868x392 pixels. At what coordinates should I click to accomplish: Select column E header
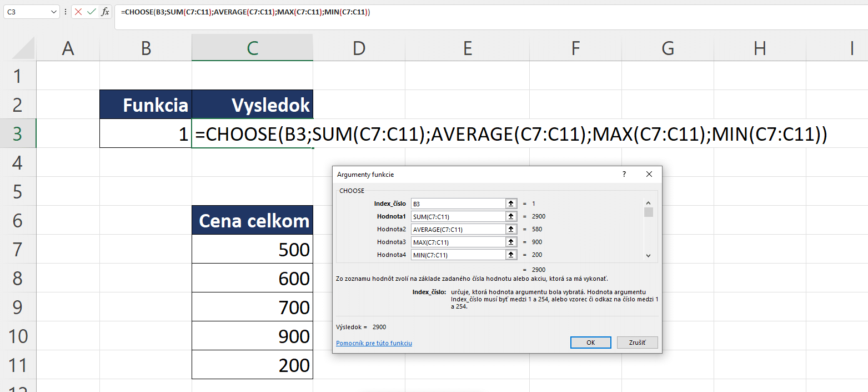(468, 48)
